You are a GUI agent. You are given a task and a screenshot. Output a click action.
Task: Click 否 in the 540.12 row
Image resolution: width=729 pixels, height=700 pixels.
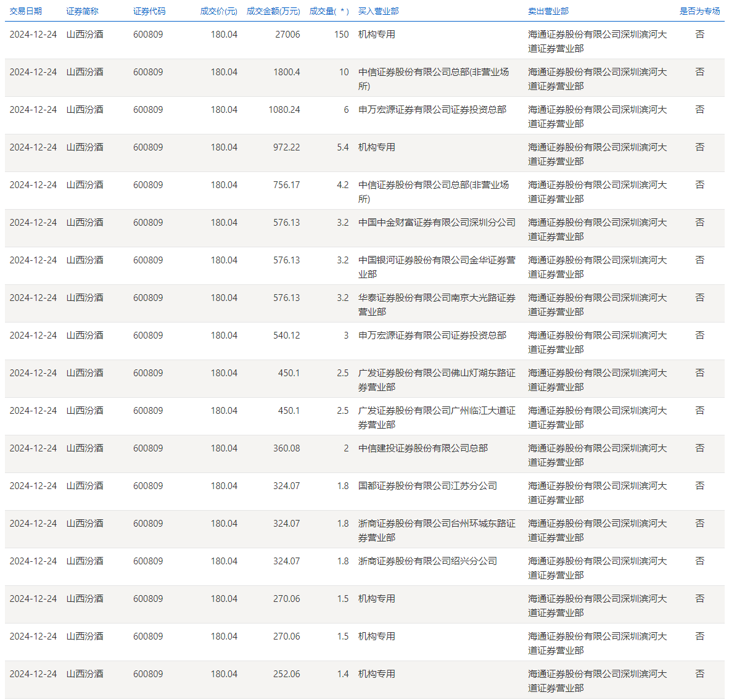[700, 335]
